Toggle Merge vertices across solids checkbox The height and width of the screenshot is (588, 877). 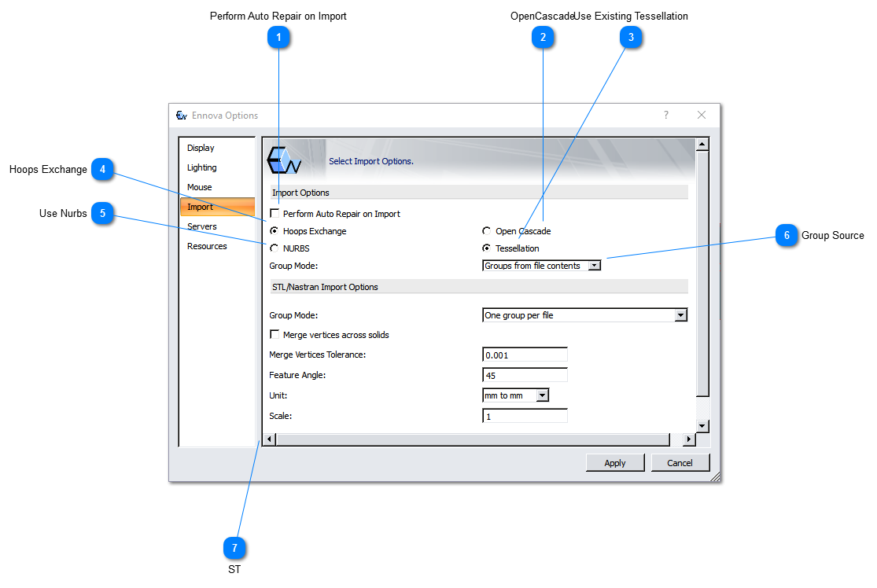pyautogui.click(x=275, y=335)
